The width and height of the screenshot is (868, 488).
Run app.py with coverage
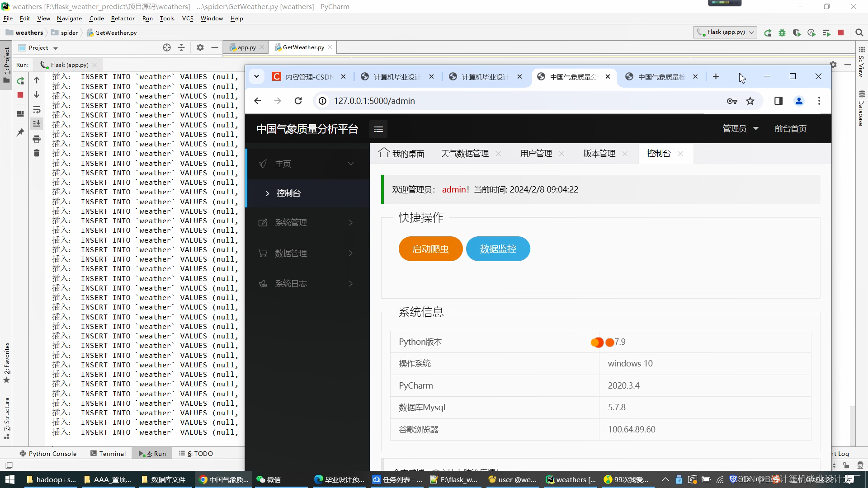797,32
